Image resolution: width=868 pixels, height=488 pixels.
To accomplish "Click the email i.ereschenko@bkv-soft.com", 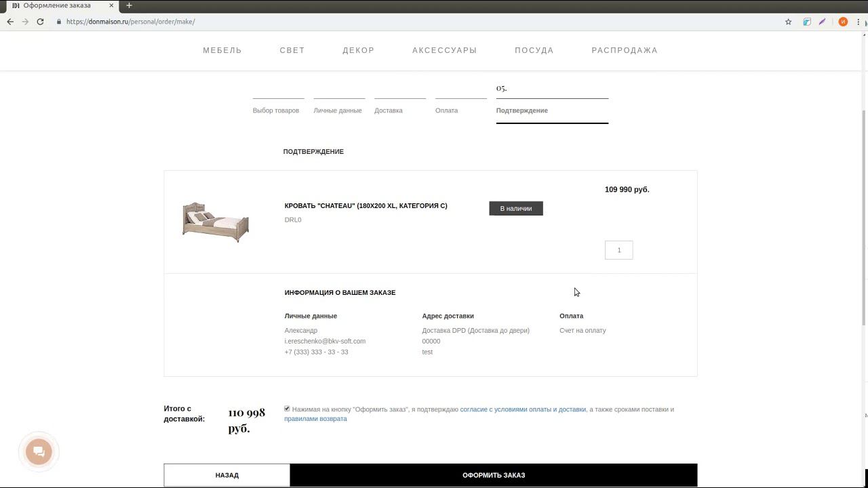I will [x=325, y=341].
